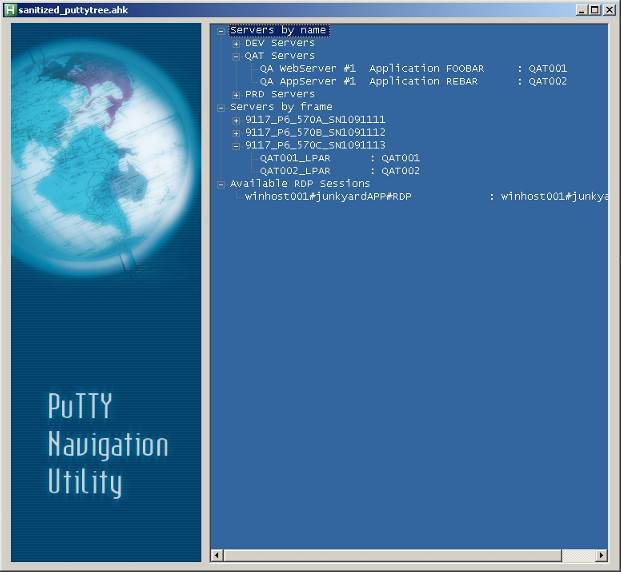
Task: Select the 'PRD Servers' tree item
Action: click(x=280, y=94)
